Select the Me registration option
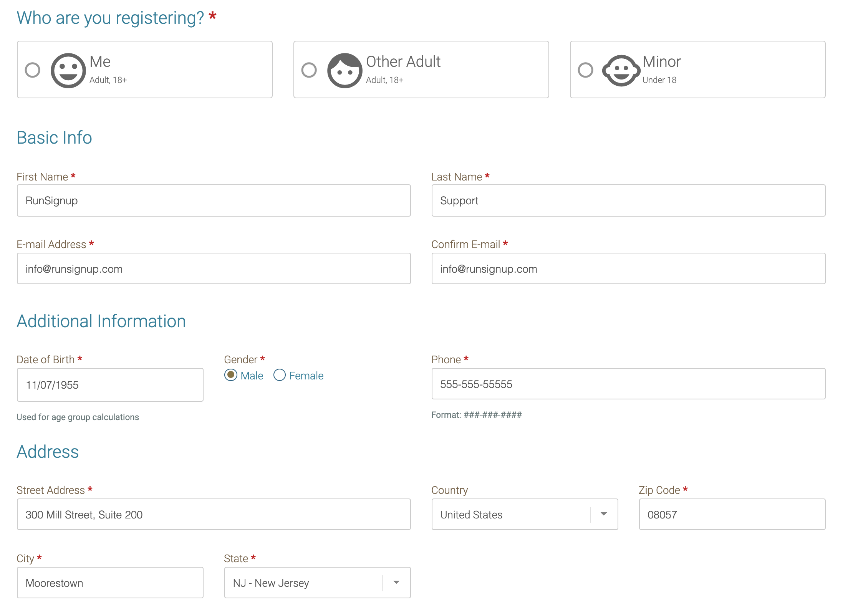Screen dimensions: 848x616 33,70
